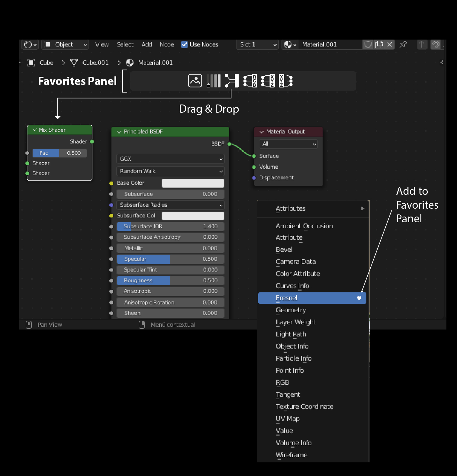Open the View menu
This screenshot has height=476, width=457.
[x=102, y=45]
